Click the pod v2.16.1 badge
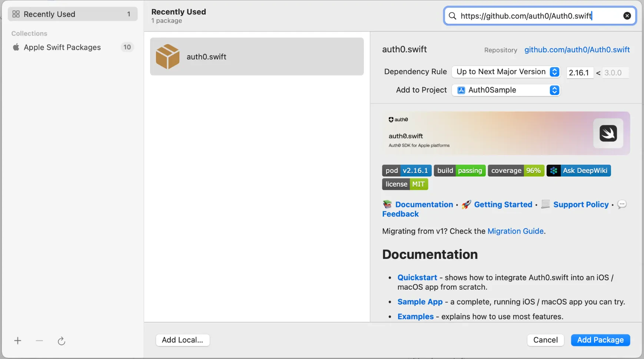Viewport: 644px width, 359px height. 407,171
